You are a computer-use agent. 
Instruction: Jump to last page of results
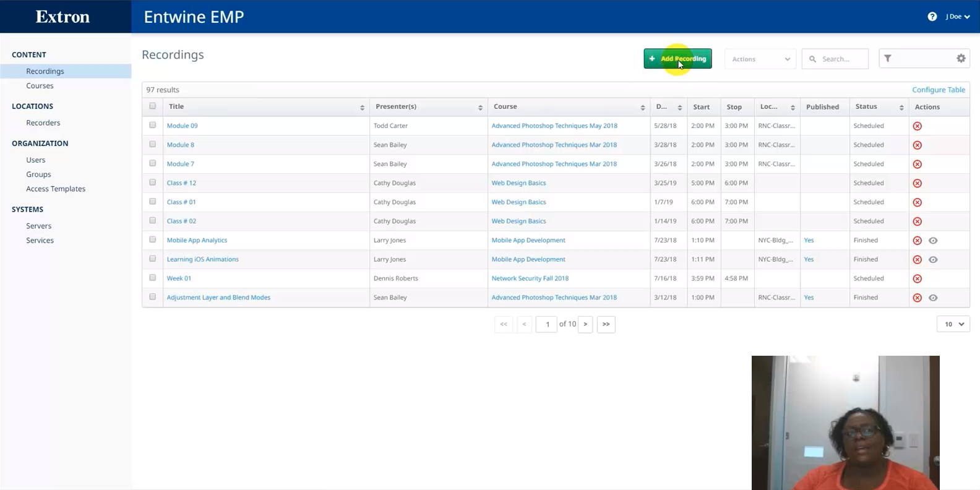606,324
